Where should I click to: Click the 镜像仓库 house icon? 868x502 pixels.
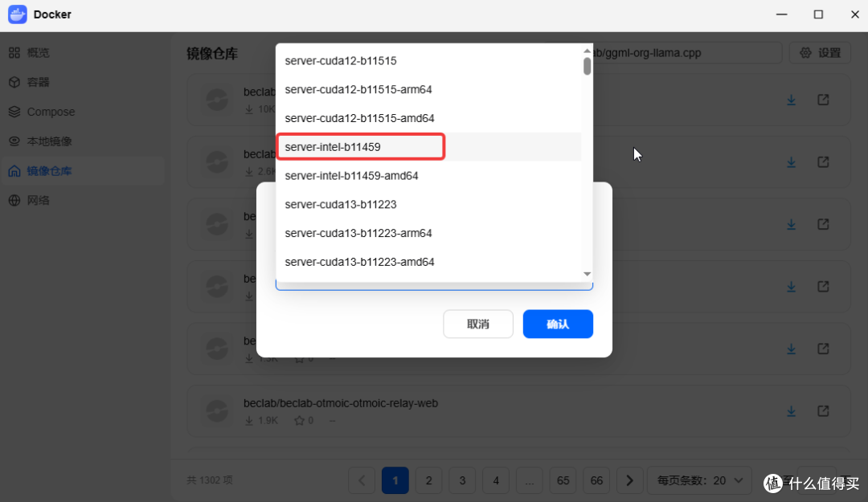(14, 171)
